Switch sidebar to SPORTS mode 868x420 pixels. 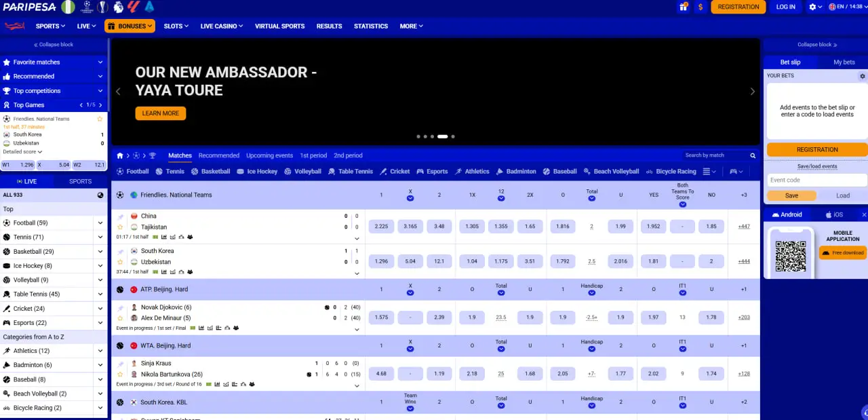pyautogui.click(x=80, y=181)
